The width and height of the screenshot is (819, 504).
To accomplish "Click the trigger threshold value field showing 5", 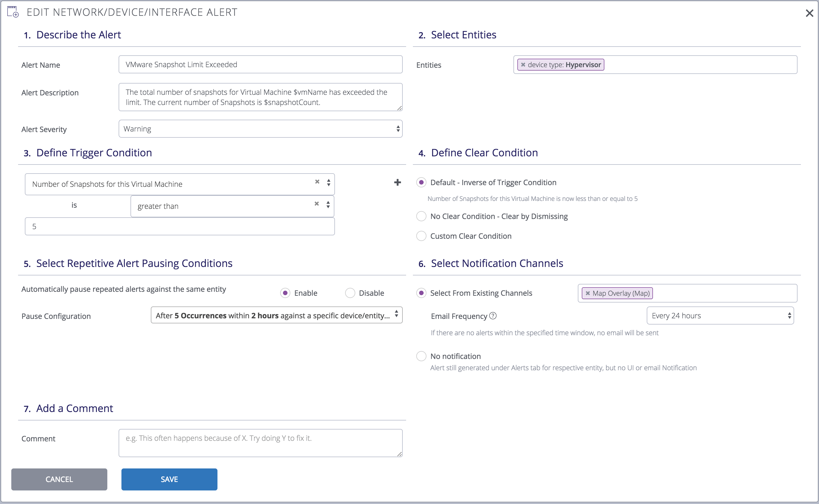I will [x=180, y=226].
